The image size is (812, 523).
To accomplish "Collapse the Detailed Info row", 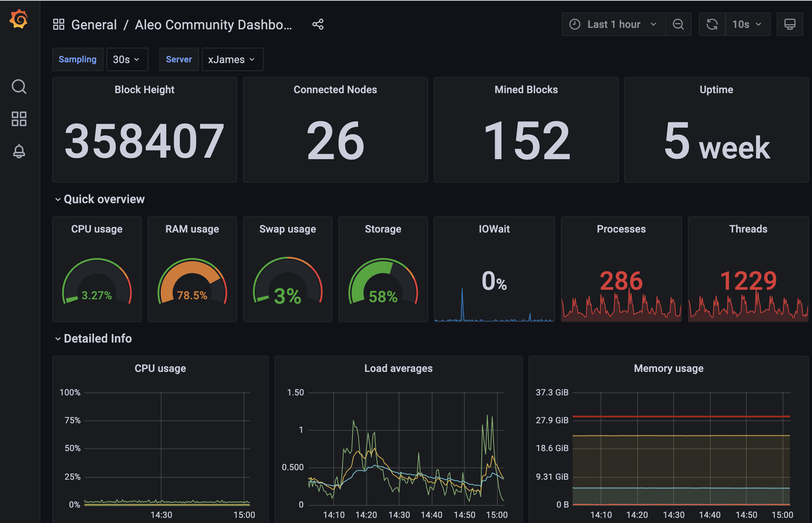I will point(97,339).
